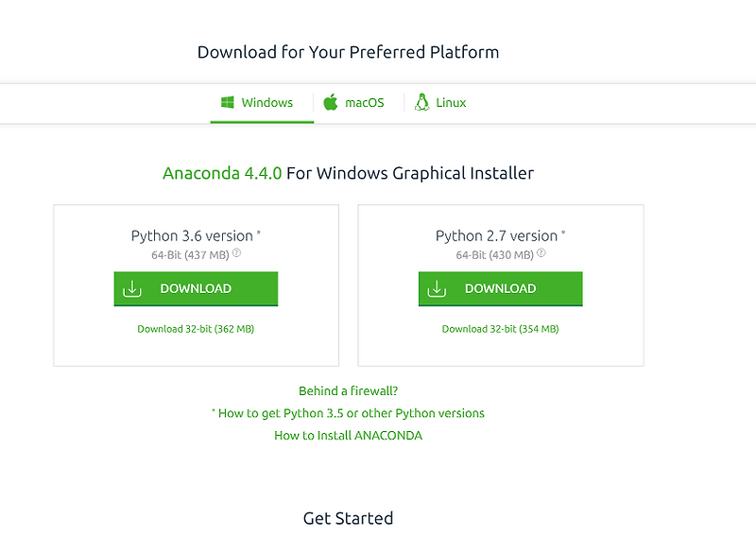
Task: Click the Linux penguin icon
Action: click(x=421, y=102)
